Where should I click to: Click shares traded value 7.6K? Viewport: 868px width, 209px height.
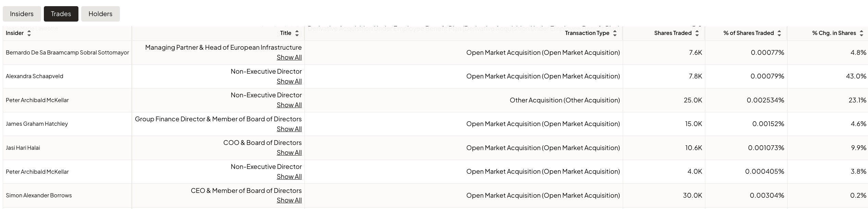coord(695,52)
